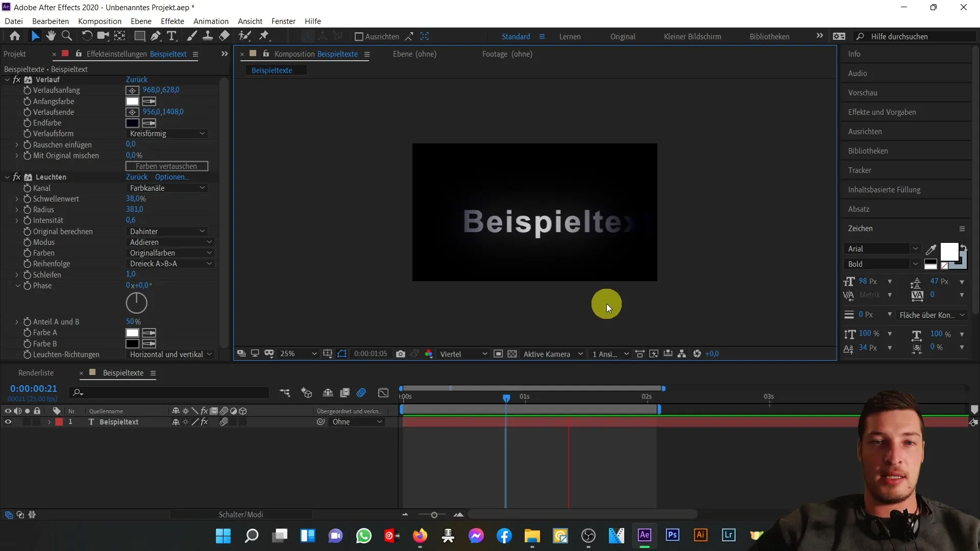Expand the Leuchten effect settings
The width and height of the screenshot is (980, 551).
[6, 176]
